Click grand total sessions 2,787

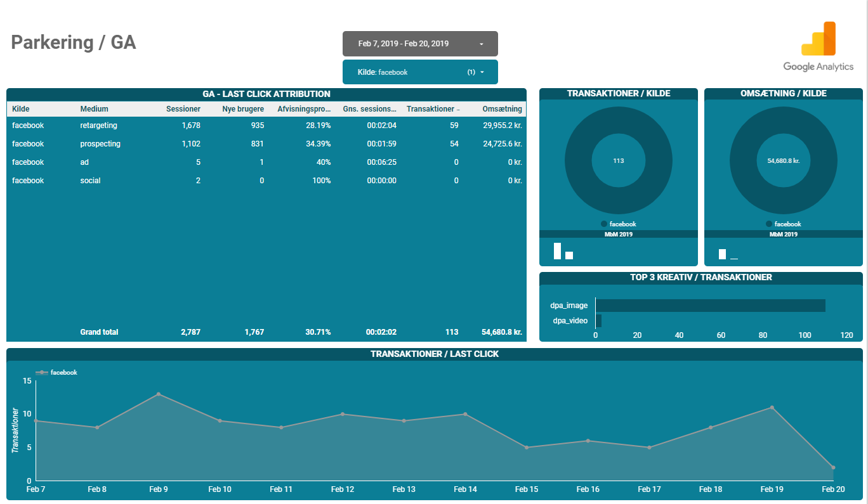(x=190, y=332)
